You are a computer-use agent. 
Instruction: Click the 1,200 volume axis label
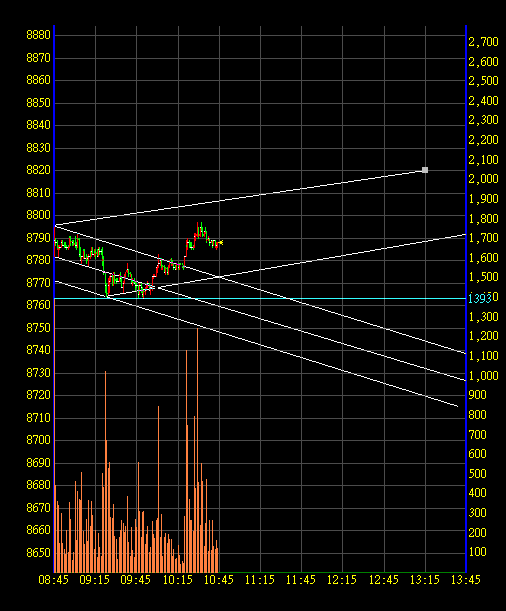[483, 336]
